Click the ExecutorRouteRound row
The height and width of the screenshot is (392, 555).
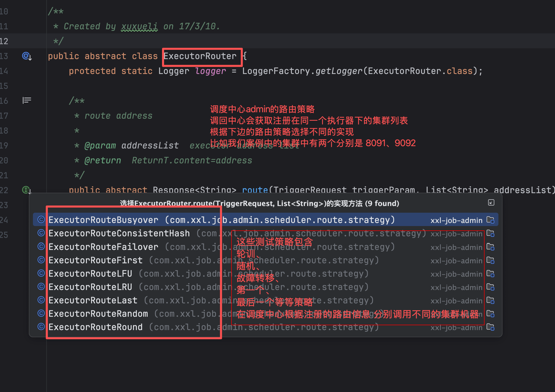tap(95, 327)
